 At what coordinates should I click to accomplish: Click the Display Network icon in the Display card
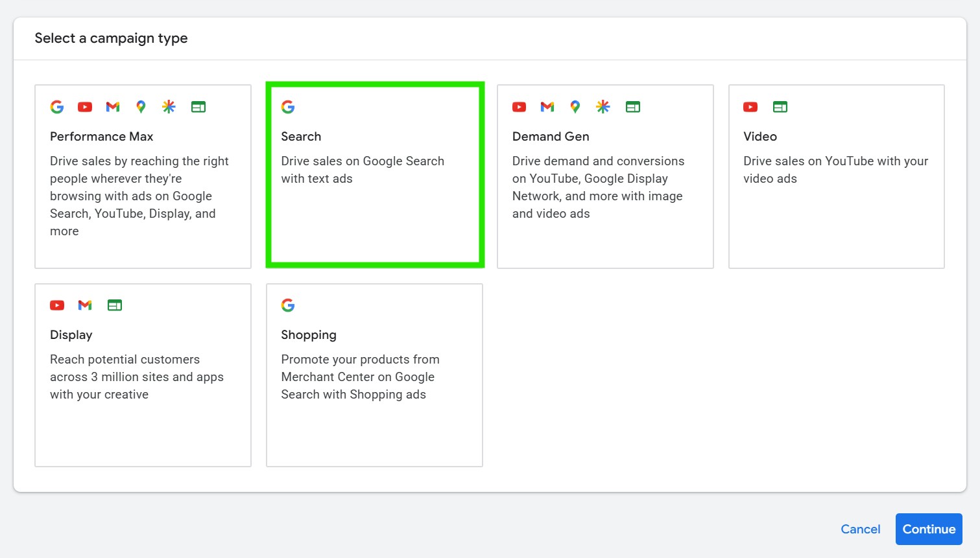pos(115,305)
